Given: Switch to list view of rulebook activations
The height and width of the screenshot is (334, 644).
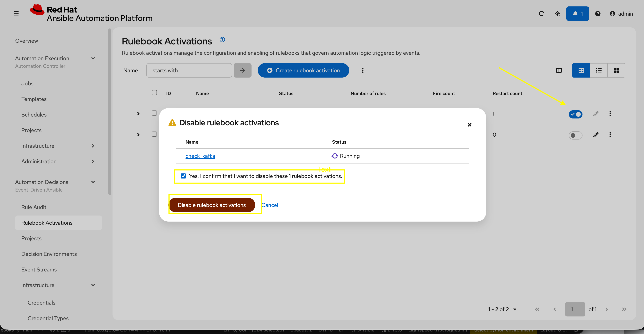Looking at the screenshot, I should [599, 70].
